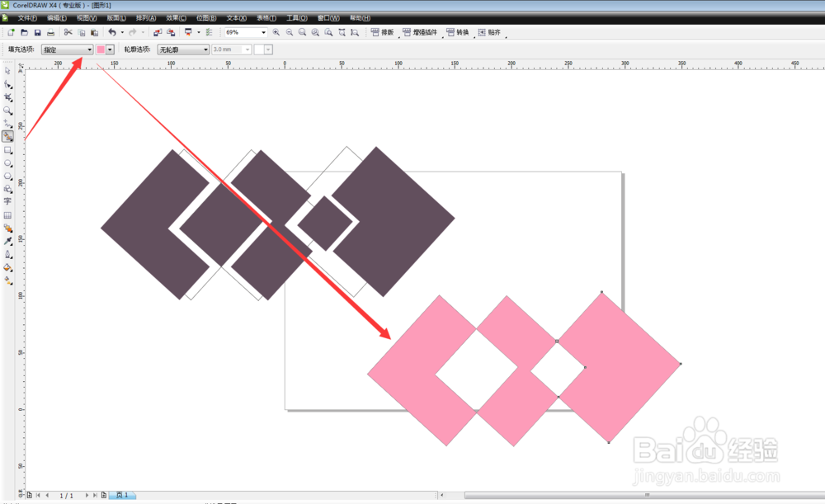Click the 转换 button
Screen dimensions: 825x504
click(x=457, y=33)
